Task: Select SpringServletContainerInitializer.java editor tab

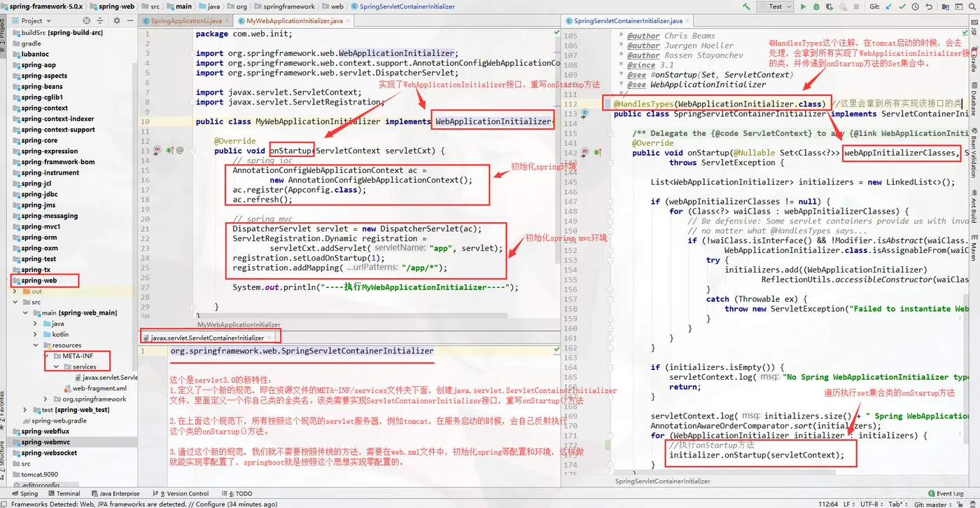Action: click(x=627, y=21)
